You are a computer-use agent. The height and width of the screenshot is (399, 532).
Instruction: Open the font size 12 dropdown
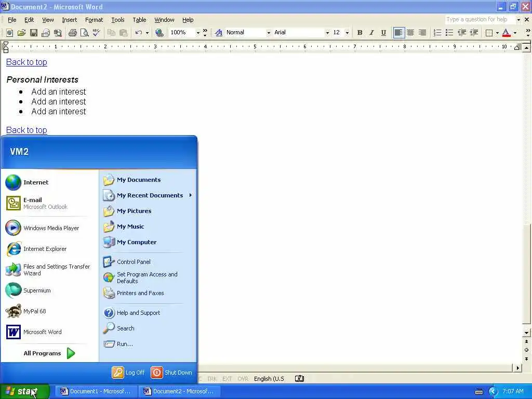347,33
